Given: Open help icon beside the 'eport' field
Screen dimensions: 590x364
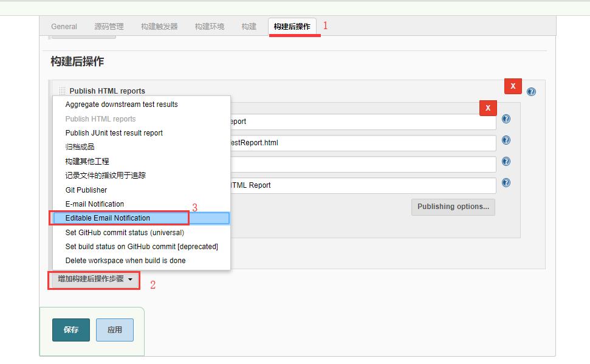Looking at the screenshot, I should click(x=506, y=119).
